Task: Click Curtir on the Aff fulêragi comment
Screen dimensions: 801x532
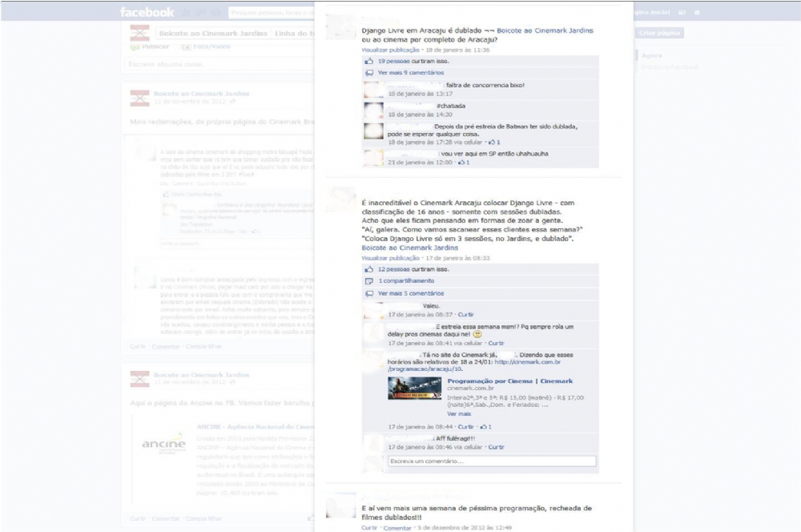Action: (x=496, y=447)
